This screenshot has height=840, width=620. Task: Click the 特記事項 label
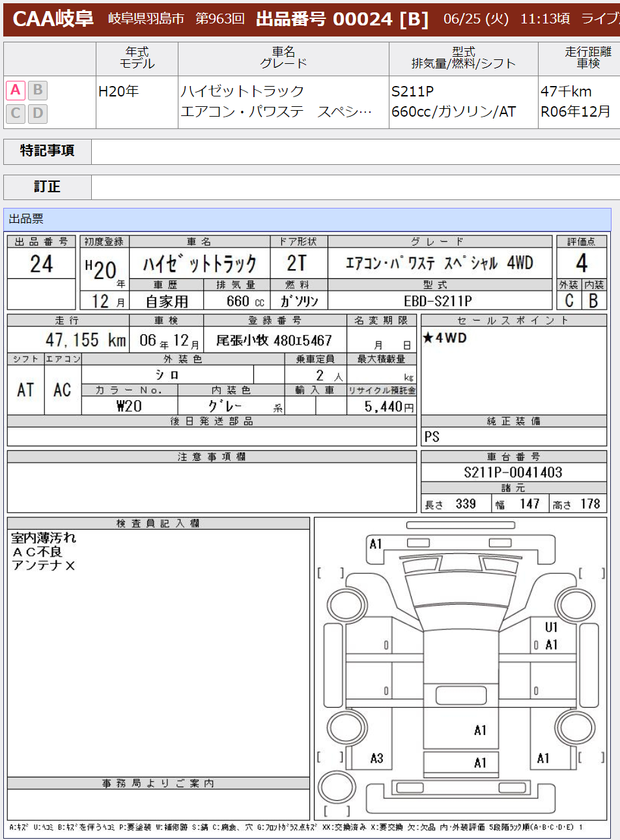pyautogui.click(x=48, y=151)
